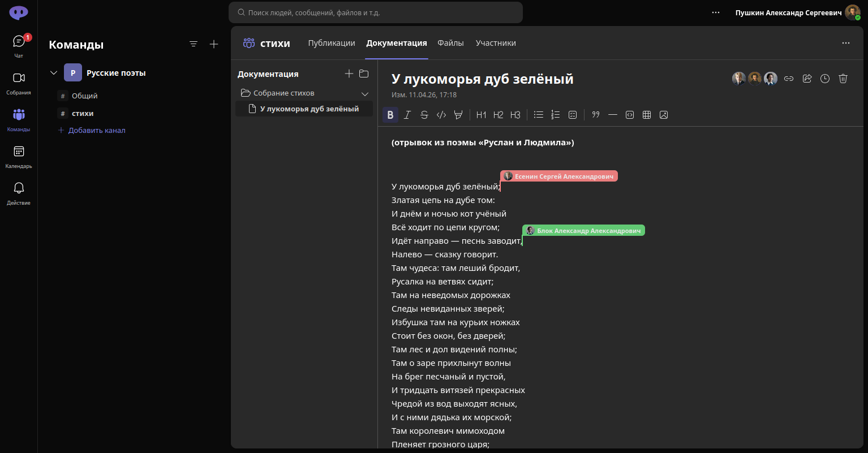Select У лукоморья дуб зелёный document
The image size is (868, 453).
[x=304, y=109]
